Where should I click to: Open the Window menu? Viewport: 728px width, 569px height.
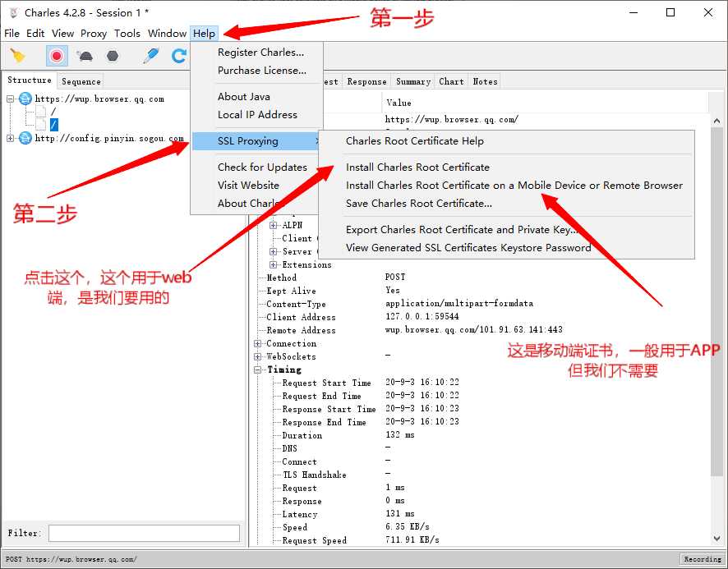(x=167, y=33)
